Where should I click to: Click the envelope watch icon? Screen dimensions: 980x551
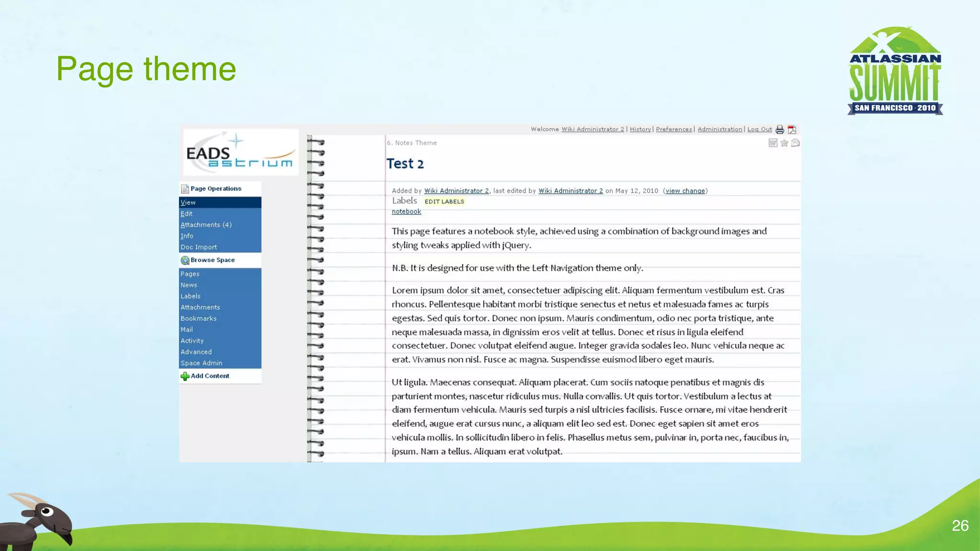(795, 143)
